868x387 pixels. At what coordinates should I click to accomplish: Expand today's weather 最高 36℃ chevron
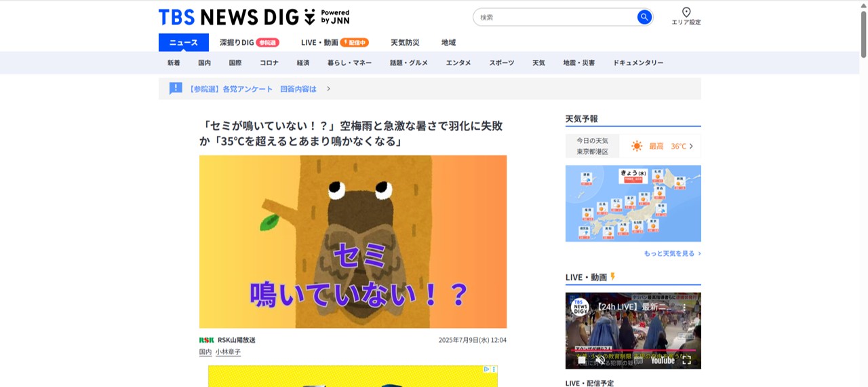coord(691,146)
